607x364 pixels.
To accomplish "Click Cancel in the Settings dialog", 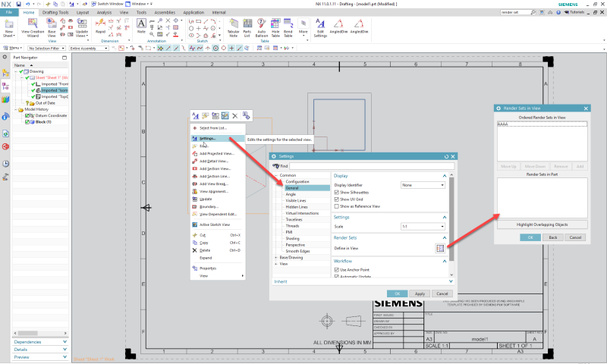I will [x=442, y=293].
